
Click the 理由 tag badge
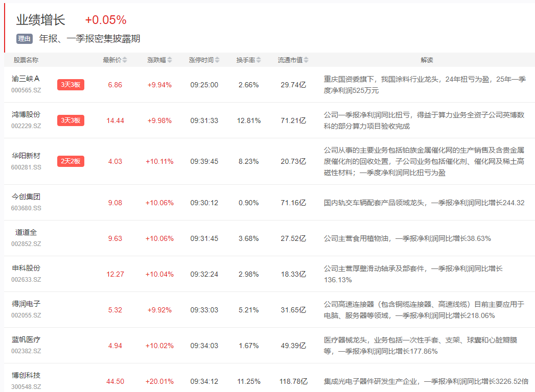point(24,39)
